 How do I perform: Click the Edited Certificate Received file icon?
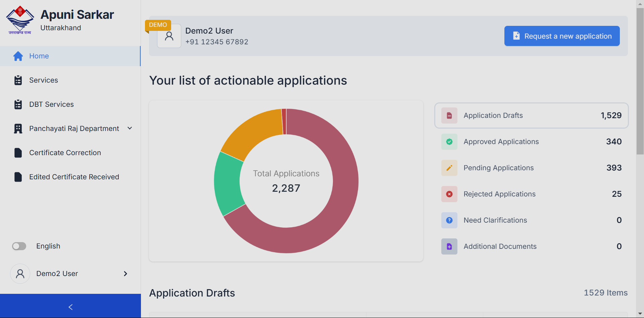point(18,177)
